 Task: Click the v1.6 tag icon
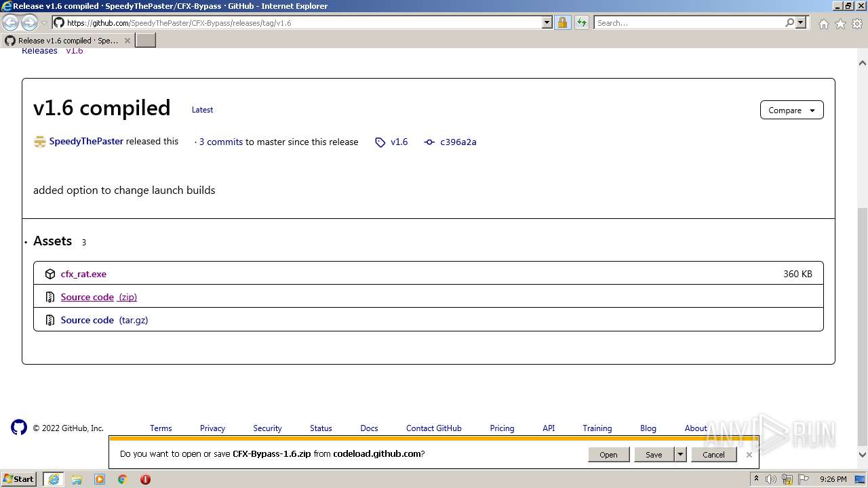pos(380,142)
